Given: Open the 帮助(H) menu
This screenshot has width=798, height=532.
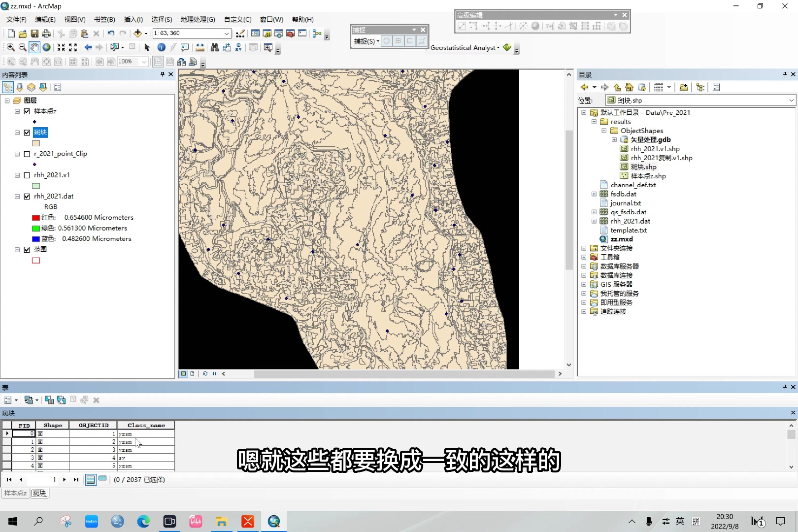Looking at the screenshot, I should pyautogui.click(x=302, y=20).
